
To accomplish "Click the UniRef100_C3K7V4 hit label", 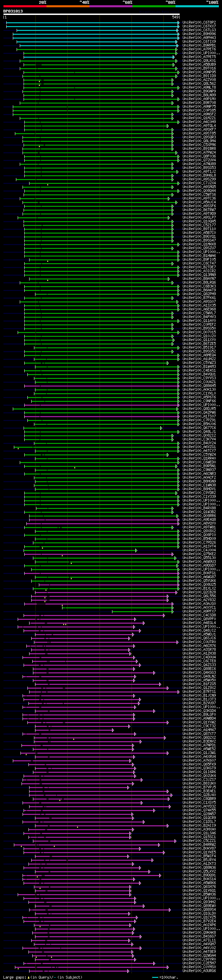I will pyautogui.click(x=199, y=439).
